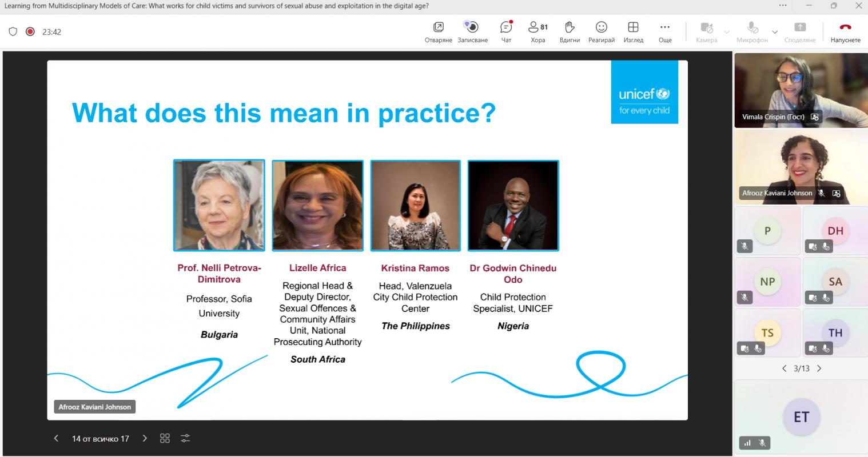Select the ET self-view tile
The width and height of the screenshot is (868, 457).
coord(801,416)
